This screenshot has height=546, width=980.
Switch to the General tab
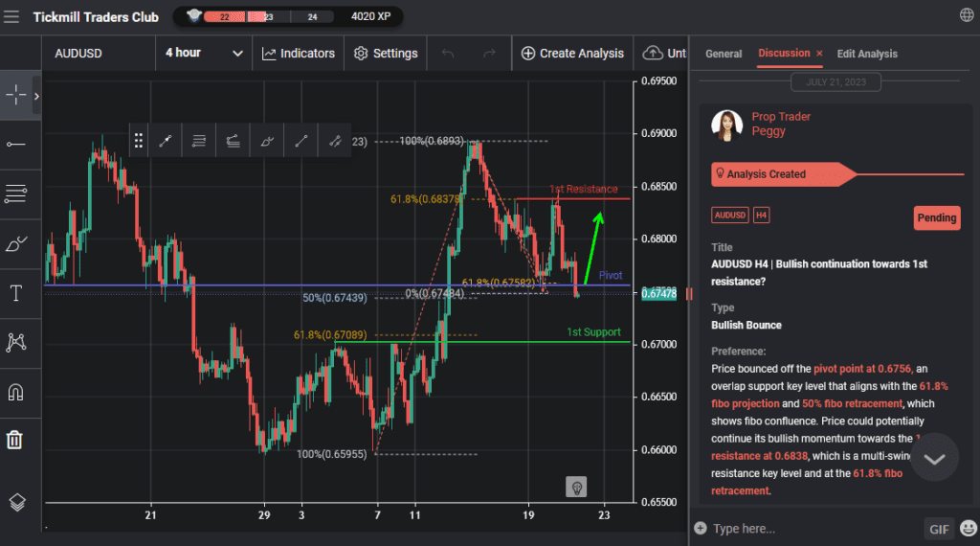(724, 54)
